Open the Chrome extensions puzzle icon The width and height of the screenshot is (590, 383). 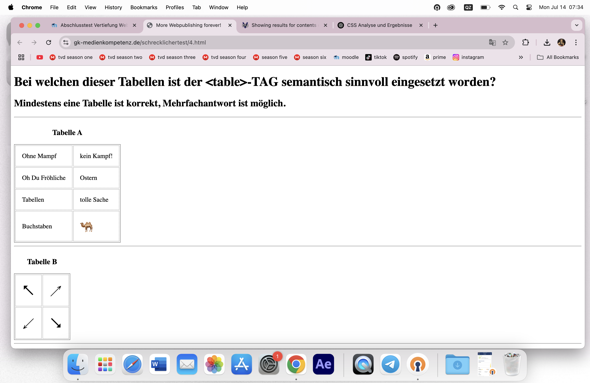click(x=526, y=43)
